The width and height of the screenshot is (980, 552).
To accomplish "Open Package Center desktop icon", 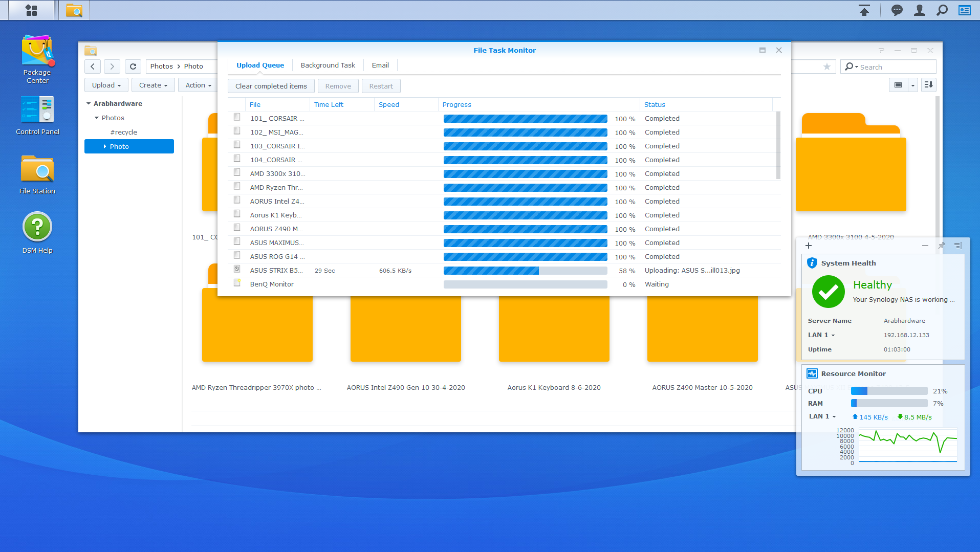I will pos(37,59).
